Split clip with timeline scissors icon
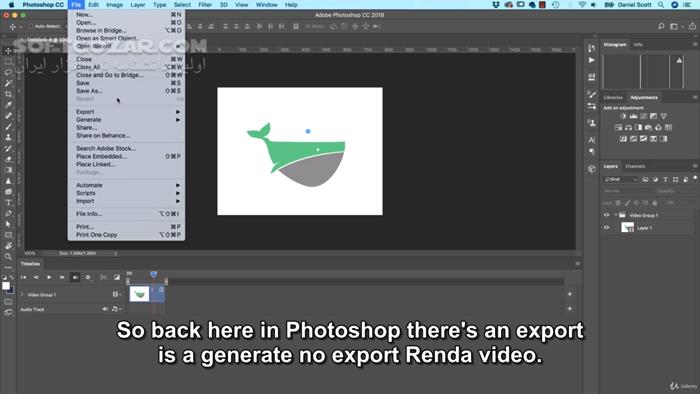 tap(103, 278)
